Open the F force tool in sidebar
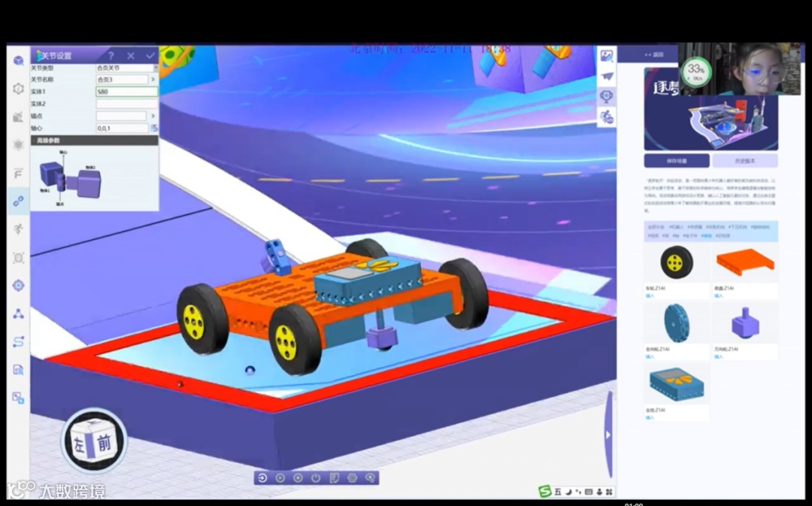This screenshot has height=506, width=812. tap(18, 173)
